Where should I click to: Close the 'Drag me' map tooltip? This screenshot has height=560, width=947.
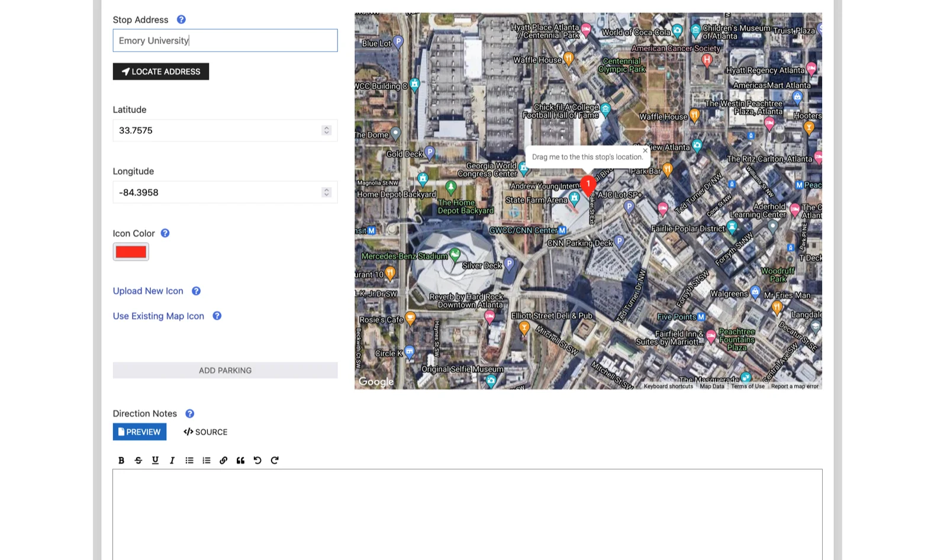click(x=645, y=150)
